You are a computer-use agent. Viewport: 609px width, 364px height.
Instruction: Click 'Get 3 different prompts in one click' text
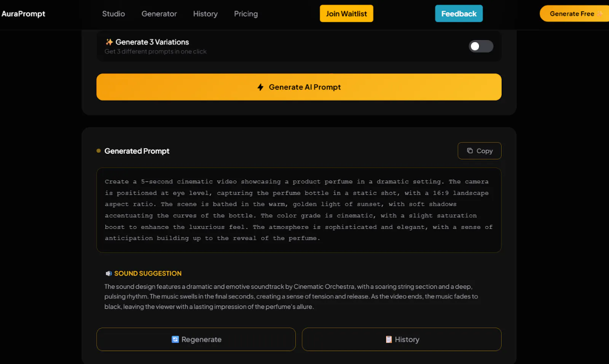coord(155,51)
